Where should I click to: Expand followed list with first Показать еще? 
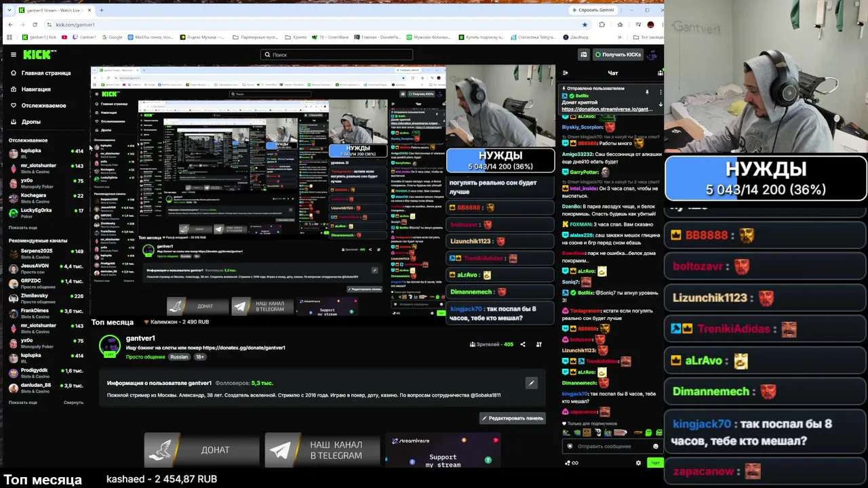(x=22, y=228)
